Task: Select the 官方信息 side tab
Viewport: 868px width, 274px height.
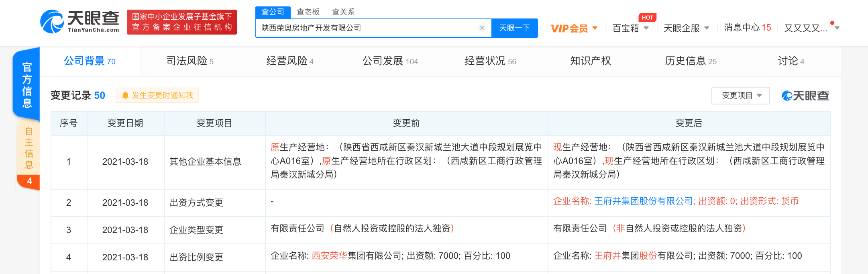Action: click(x=26, y=85)
